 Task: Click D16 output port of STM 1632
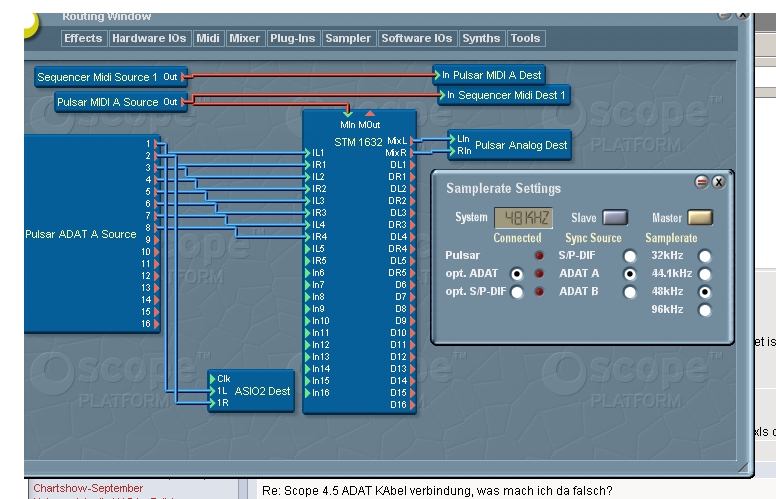tap(412, 404)
